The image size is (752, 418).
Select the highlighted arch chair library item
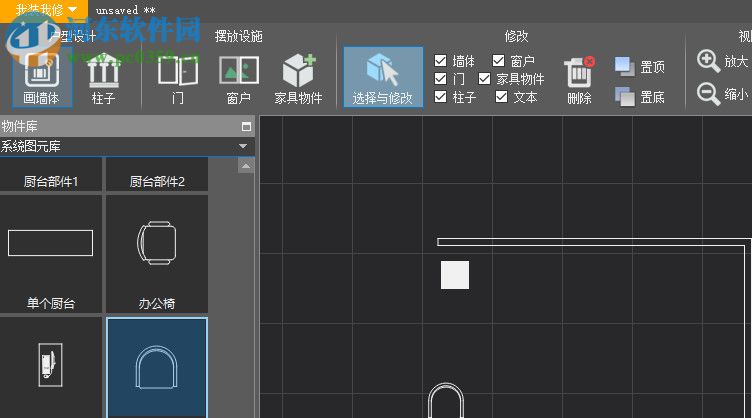point(157,367)
